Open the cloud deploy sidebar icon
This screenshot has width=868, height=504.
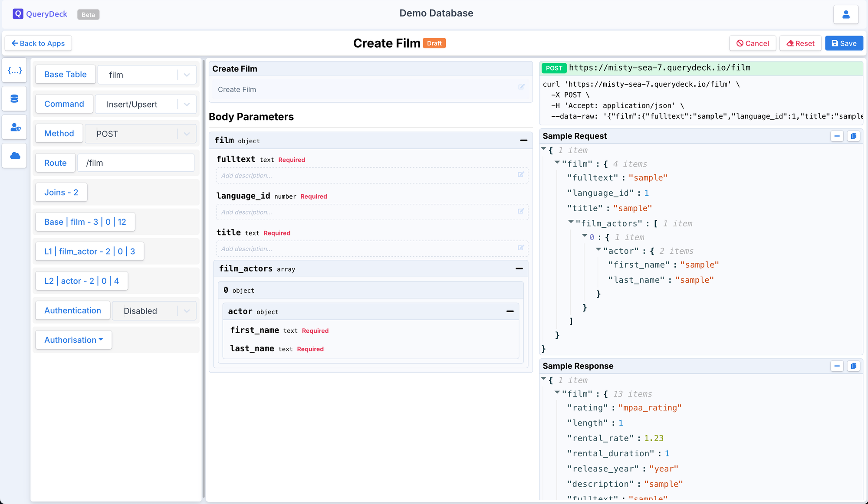pyautogui.click(x=15, y=156)
